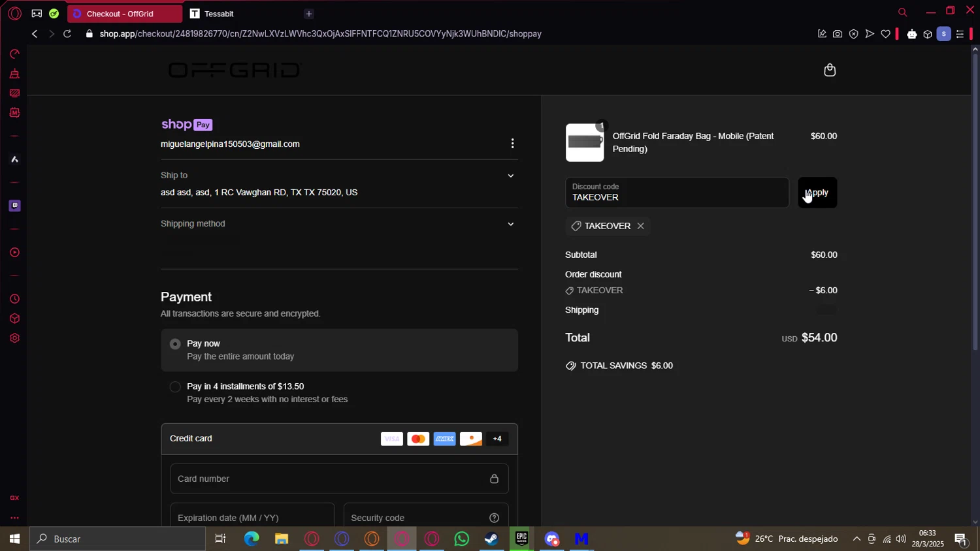Focus the Security code field
This screenshot has height=551, width=980.
(426, 516)
